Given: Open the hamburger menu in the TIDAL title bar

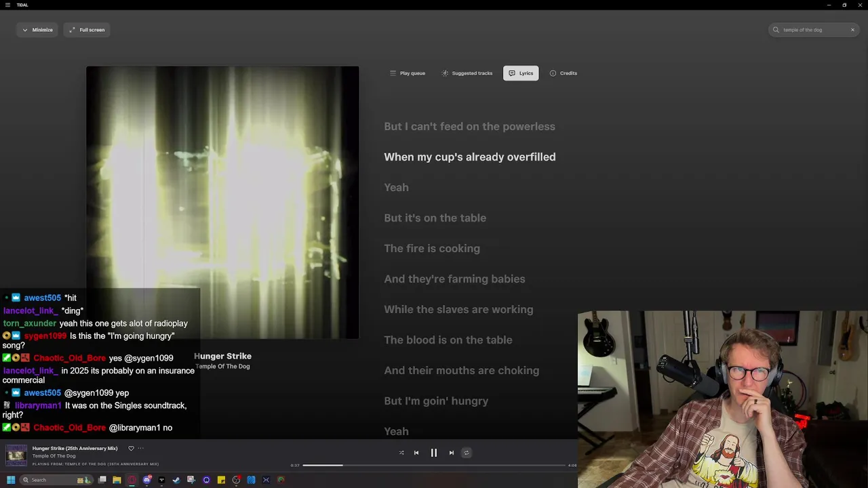Looking at the screenshot, I should pyautogui.click(x=7, y=5).
